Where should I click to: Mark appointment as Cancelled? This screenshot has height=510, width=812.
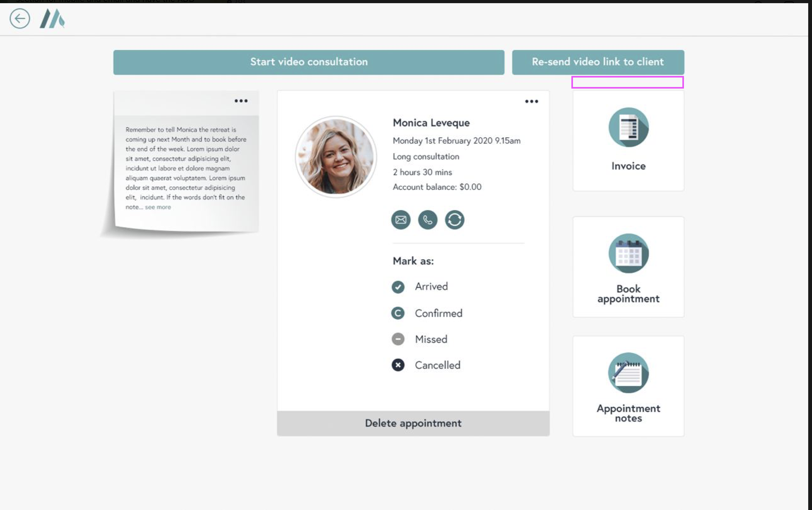coord(398,365)
